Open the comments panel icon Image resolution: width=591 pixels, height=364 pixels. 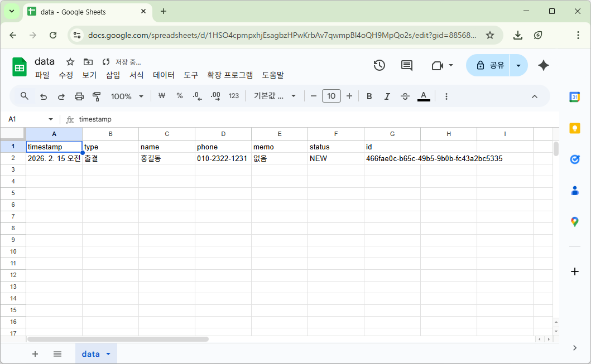407,65
